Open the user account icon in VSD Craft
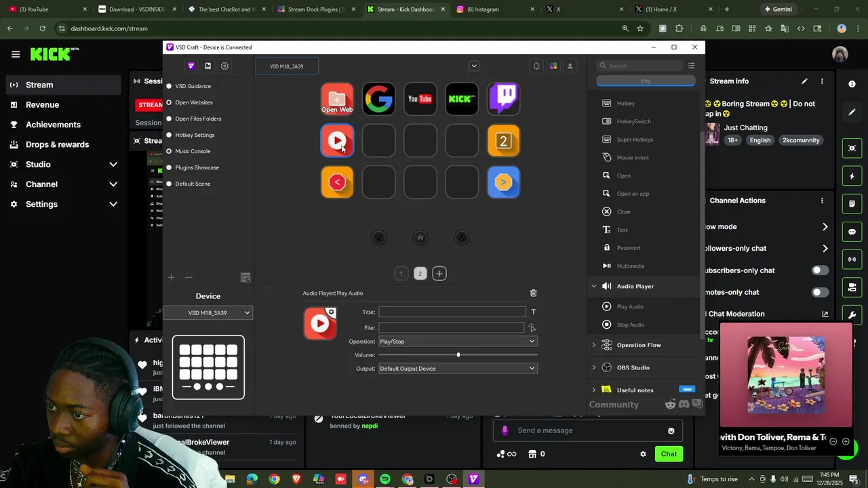868x488 pixels. (x=570, y=66)
